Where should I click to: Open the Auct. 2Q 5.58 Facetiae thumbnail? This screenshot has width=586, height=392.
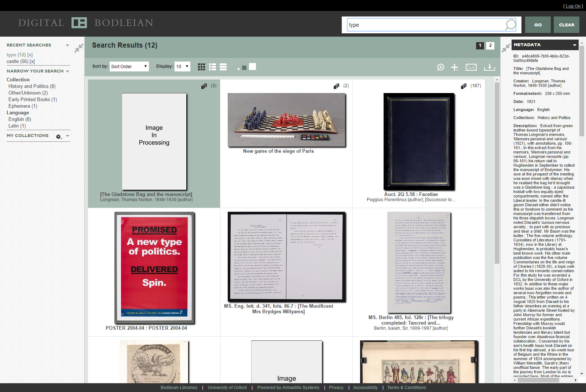click(x=419, y=141)
